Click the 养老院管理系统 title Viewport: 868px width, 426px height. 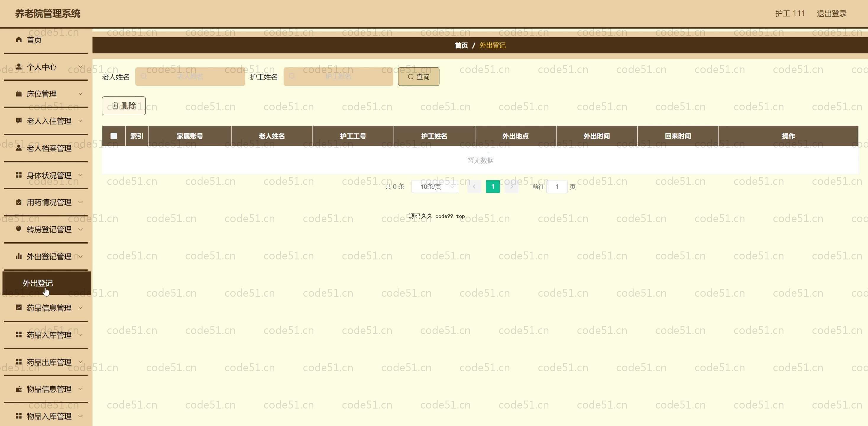click(48, 14)
